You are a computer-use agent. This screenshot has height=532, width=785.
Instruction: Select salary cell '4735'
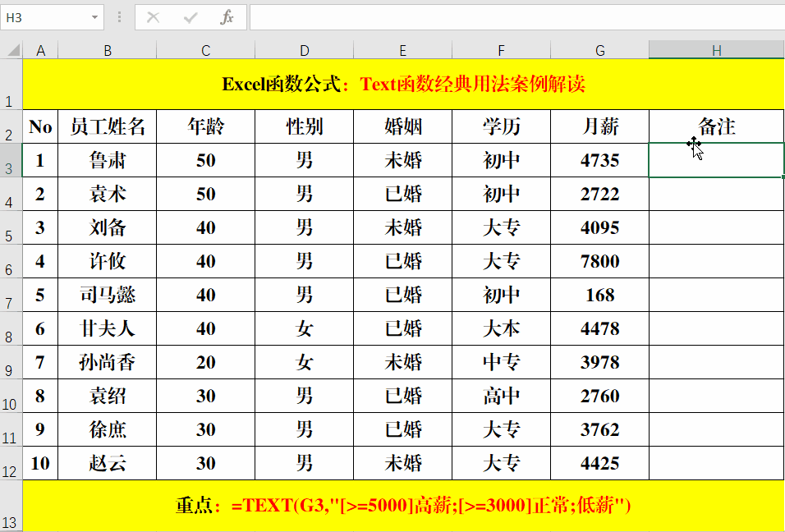coord(599,160)
